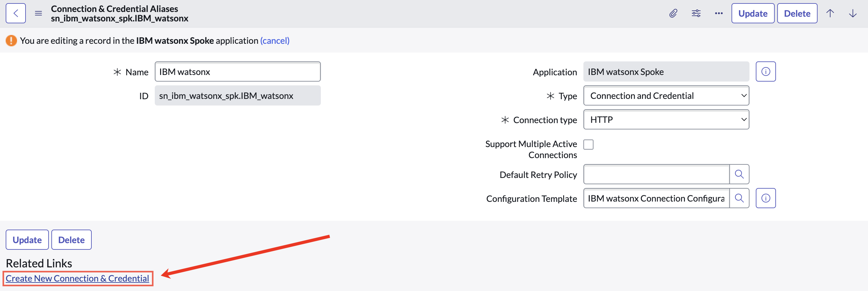Open the attachments paperclip icon
Screen dimensions: 868x291
(673, 14)
